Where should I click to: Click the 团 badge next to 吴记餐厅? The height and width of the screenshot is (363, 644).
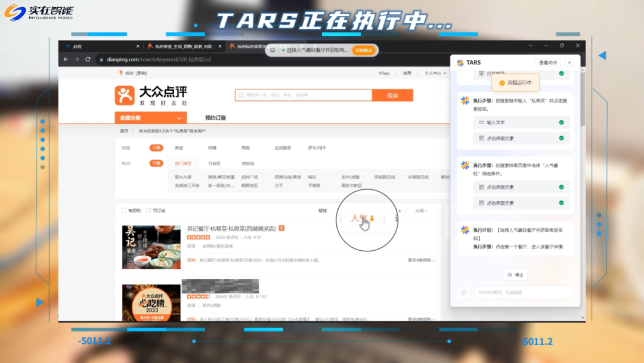[281, 228]
